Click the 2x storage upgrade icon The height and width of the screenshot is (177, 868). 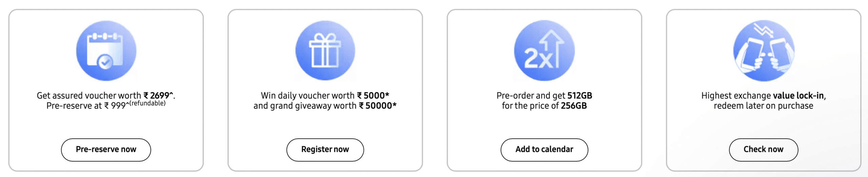coord(544,51)
